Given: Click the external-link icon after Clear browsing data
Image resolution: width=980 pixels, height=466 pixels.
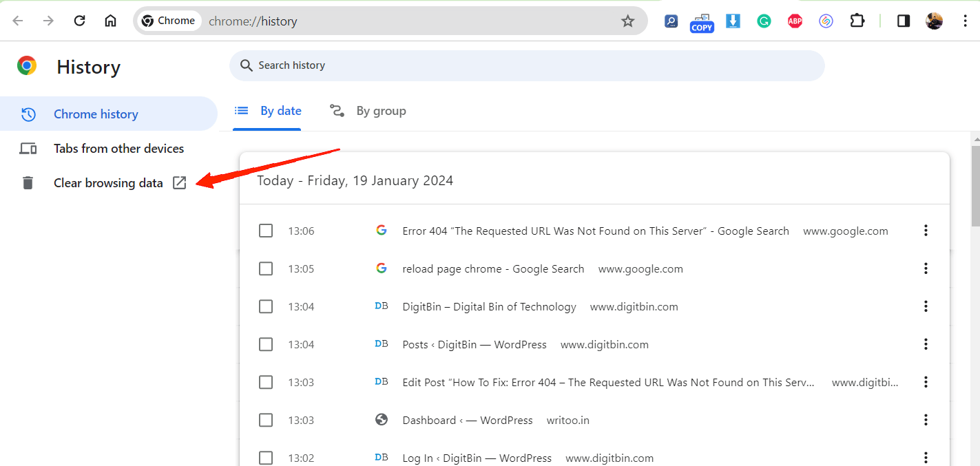Looking at the screenshot, I should click(x=180, y=182).
